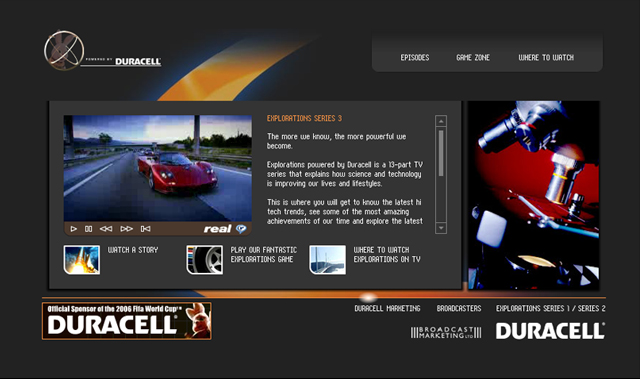
Task: Open Explorations Series 1 / Series 2 link
Action: (551, 308)
